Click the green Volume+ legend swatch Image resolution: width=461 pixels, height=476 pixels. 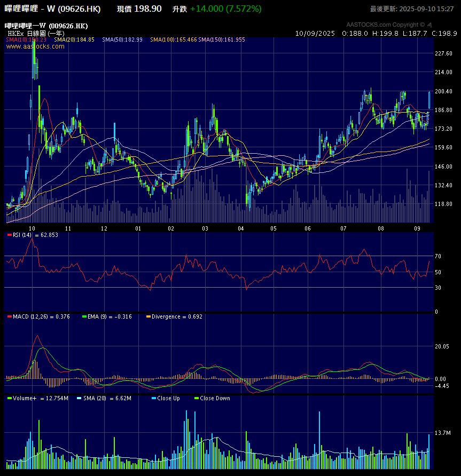(x=10, y=398)
